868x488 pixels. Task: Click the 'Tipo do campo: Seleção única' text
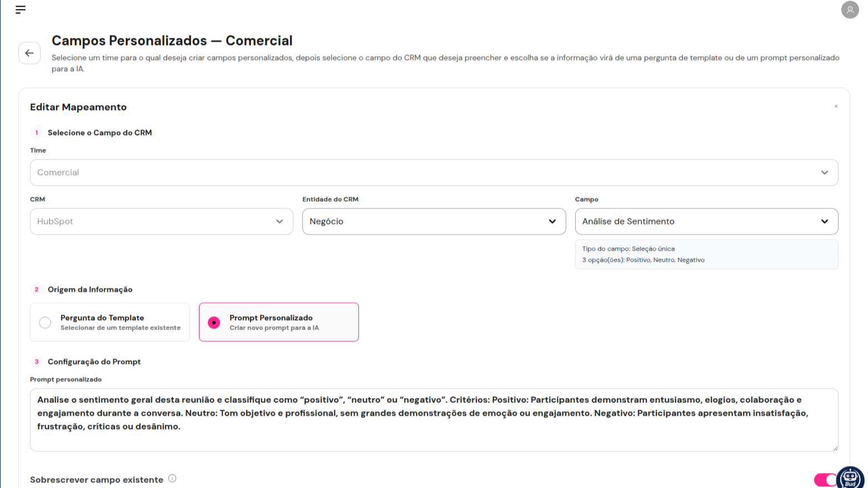(x=628, y=249)
